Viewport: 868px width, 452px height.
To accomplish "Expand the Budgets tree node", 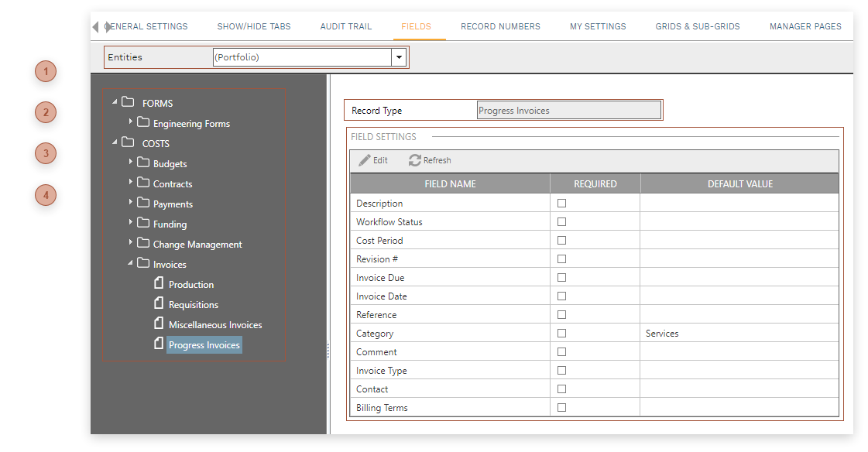I will (130, 163).
